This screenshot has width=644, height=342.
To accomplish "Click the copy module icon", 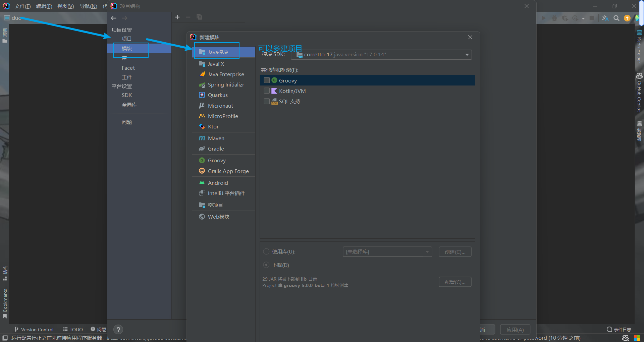I will click(199, 17).
